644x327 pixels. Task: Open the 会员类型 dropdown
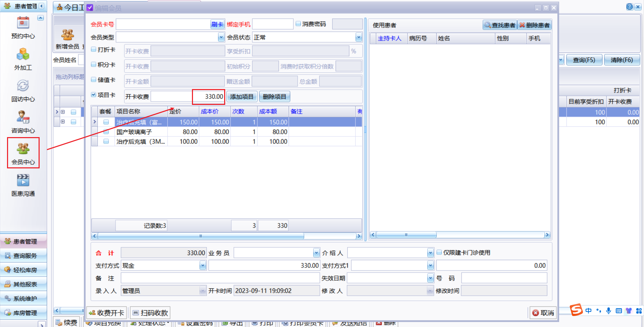(x=221, y=37)
